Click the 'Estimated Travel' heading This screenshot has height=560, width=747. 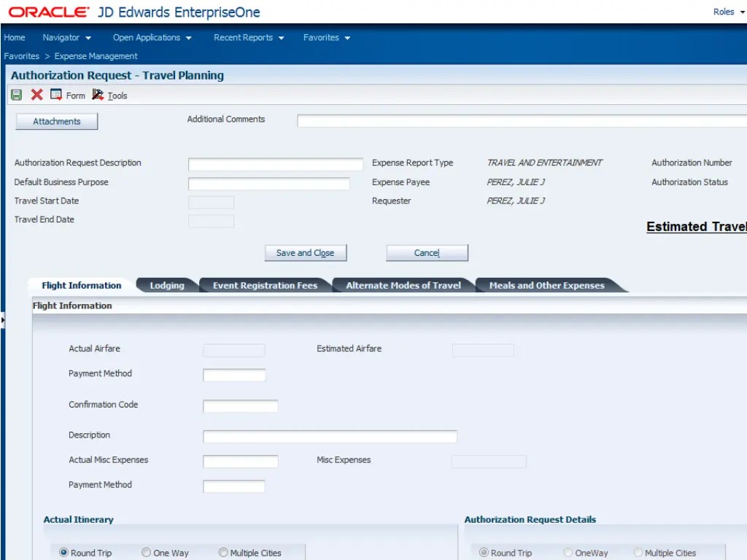pos(696,227)
